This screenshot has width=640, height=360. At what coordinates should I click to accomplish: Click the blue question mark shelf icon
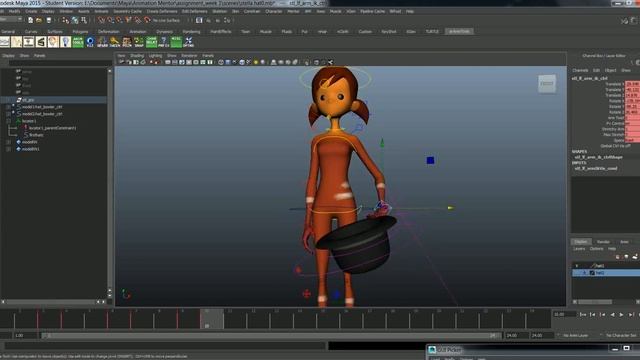pos(164,42)
